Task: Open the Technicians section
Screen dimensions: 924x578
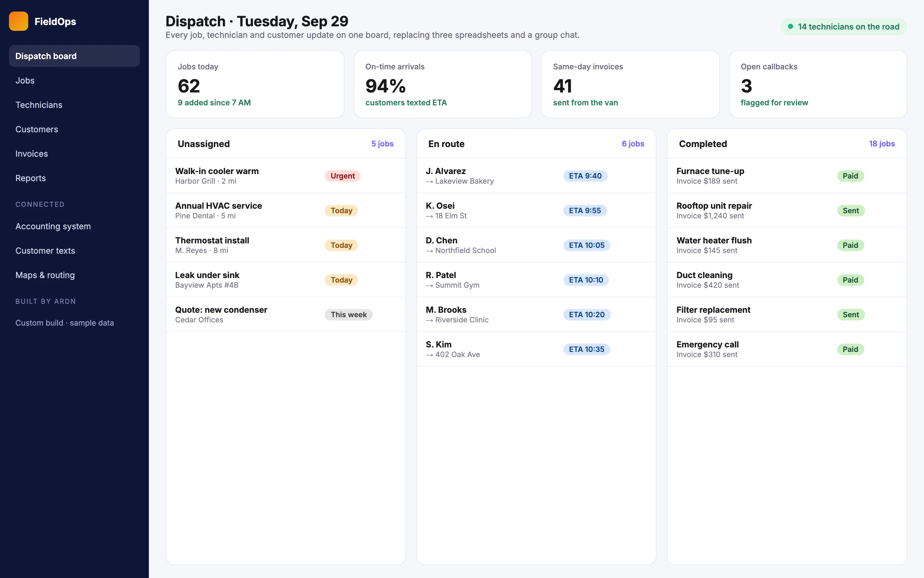Action: coord(74,105)
